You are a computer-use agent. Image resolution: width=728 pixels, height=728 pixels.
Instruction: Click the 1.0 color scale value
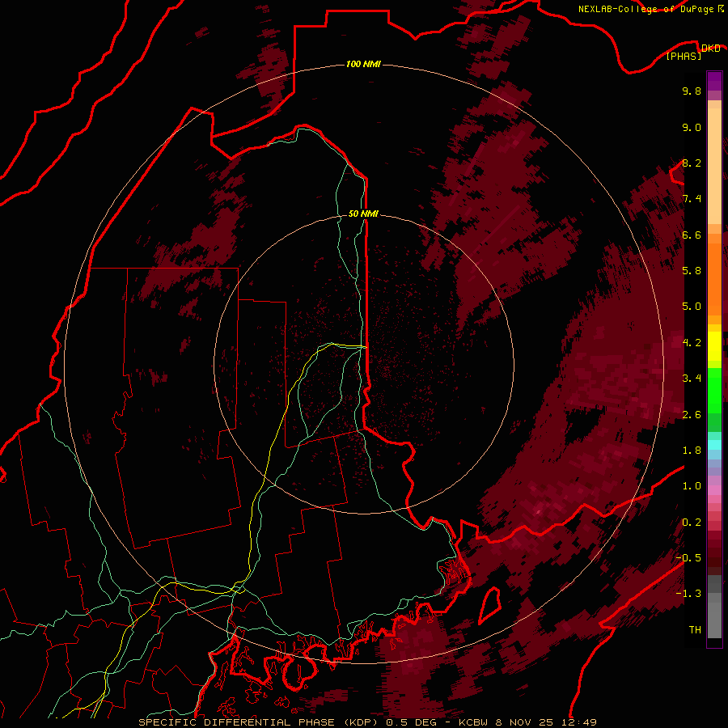(692, 486)
